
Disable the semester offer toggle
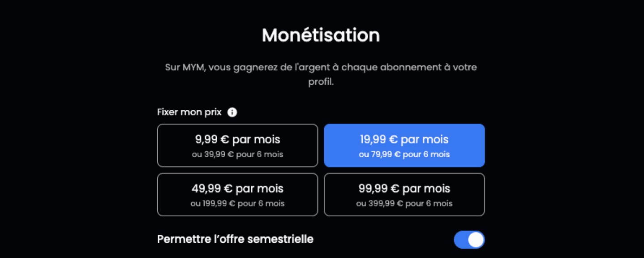pos(469,240)
